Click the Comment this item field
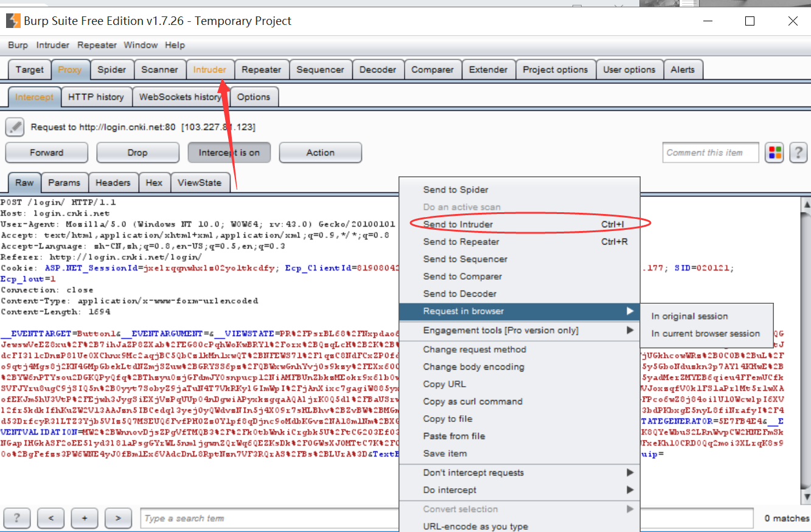Viewport: 811px width, 532px height. 711,153
